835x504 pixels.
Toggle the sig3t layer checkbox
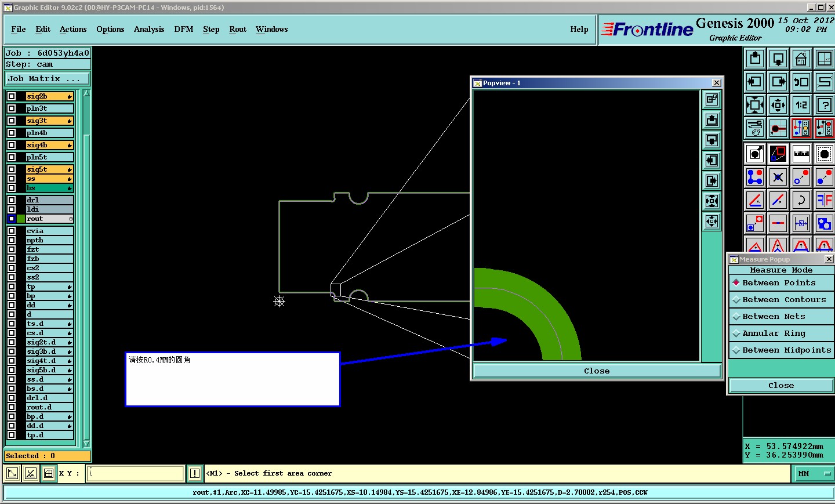coord(12,121)
